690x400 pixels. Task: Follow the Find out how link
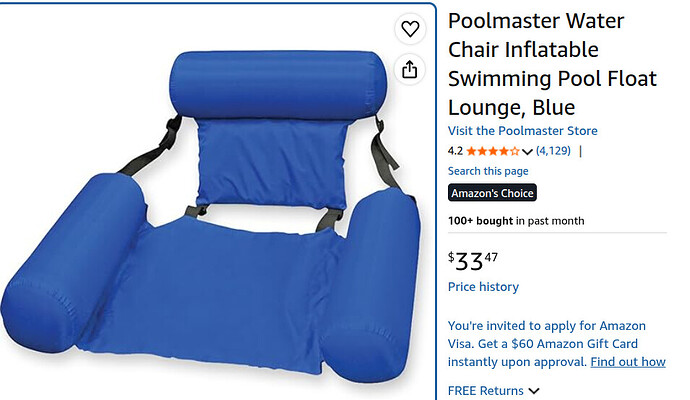tap(628, 362)
